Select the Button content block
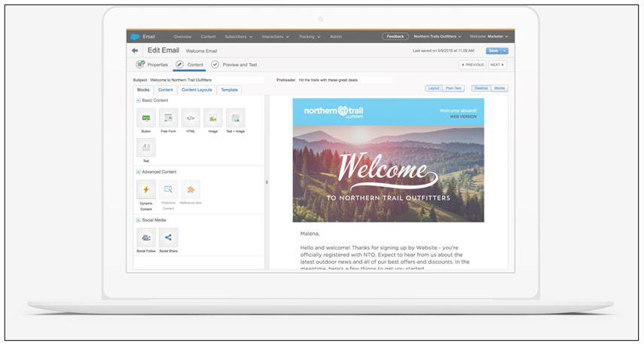The image size is (644, 346). click(146, 118)
